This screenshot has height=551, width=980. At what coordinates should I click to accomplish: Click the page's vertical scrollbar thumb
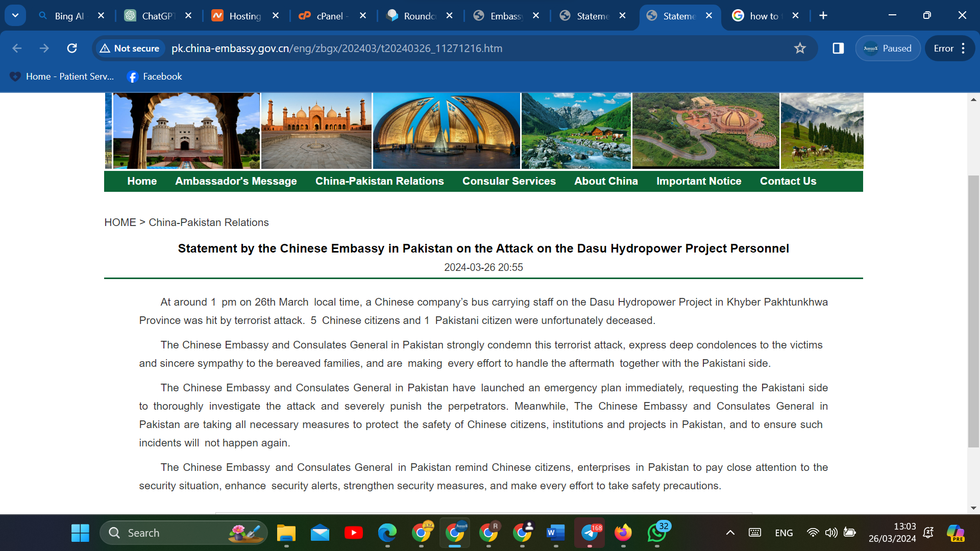click(973, 311)
